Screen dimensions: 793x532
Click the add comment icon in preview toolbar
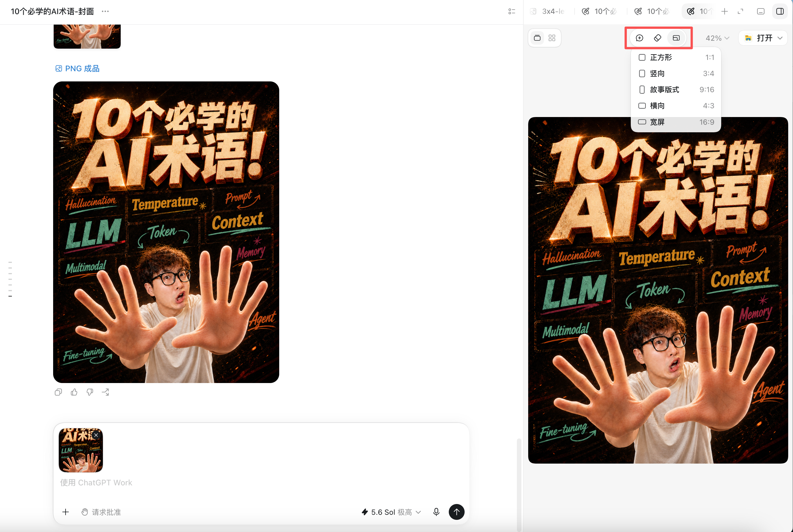pos(639,38)
